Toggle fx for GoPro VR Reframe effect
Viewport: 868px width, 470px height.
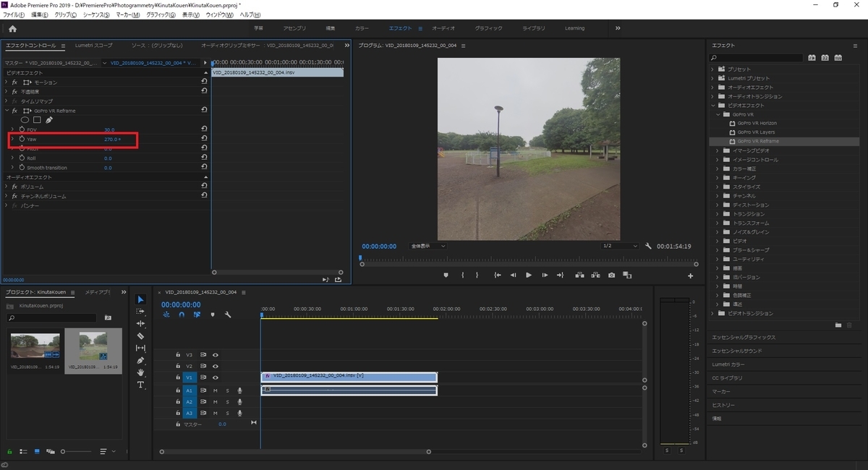pos(14,111)
